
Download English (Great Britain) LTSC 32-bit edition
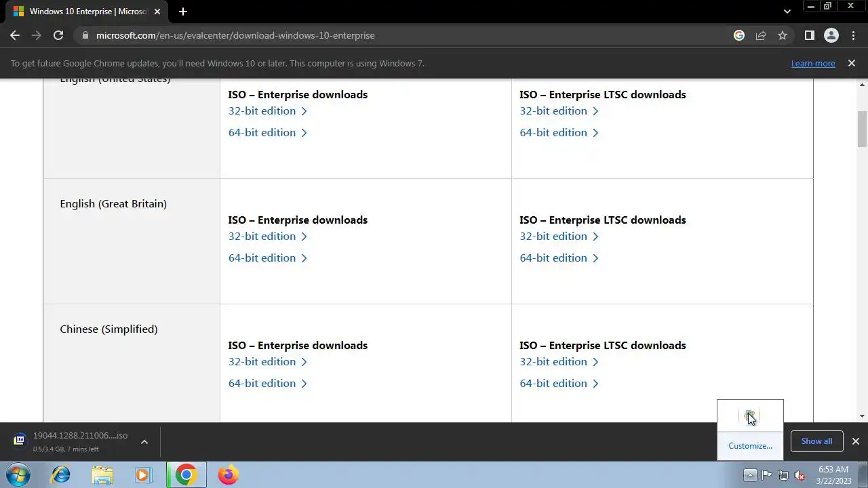(559, 236)
